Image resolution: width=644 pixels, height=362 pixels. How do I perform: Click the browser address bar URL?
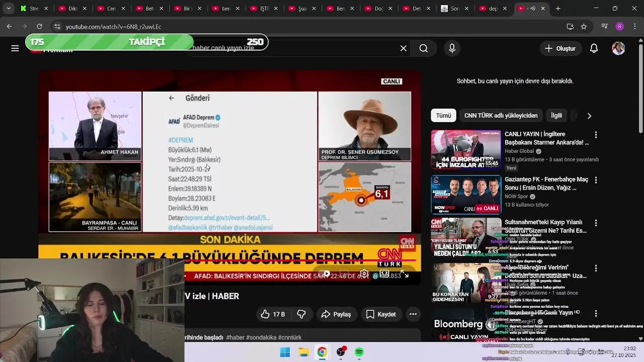[113, 27]
